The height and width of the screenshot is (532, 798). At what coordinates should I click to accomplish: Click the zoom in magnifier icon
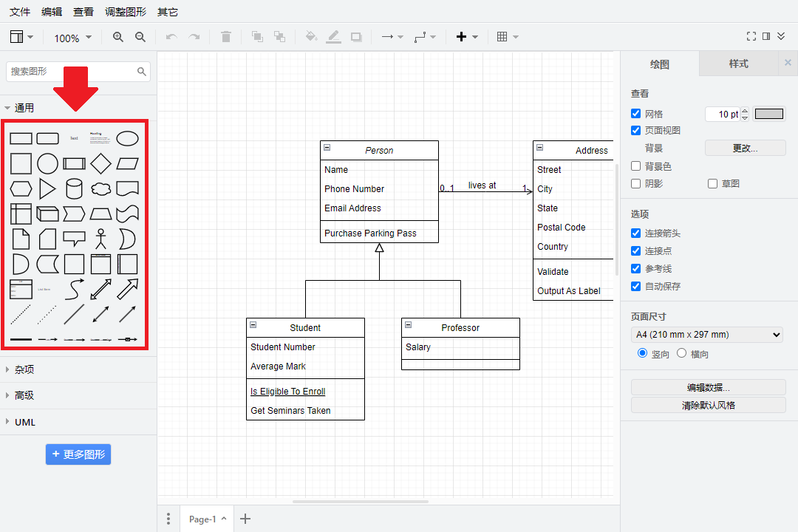click(x=118, y=37)
